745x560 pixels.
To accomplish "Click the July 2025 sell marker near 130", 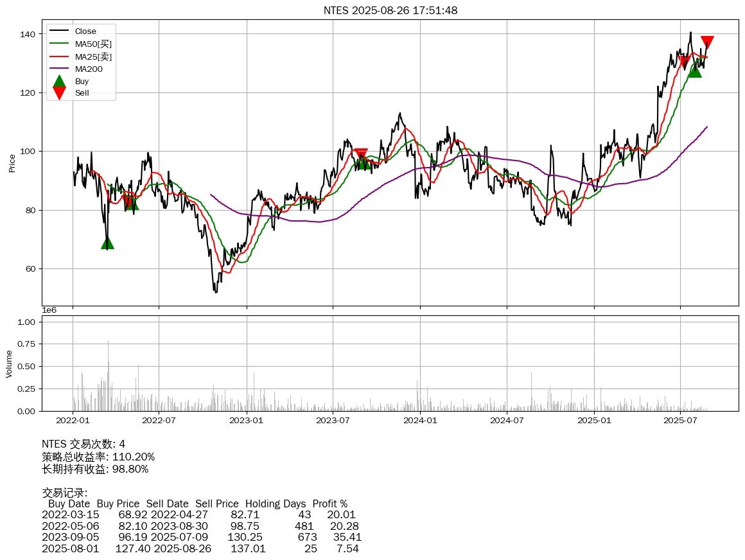I will [x=684, y=62].
